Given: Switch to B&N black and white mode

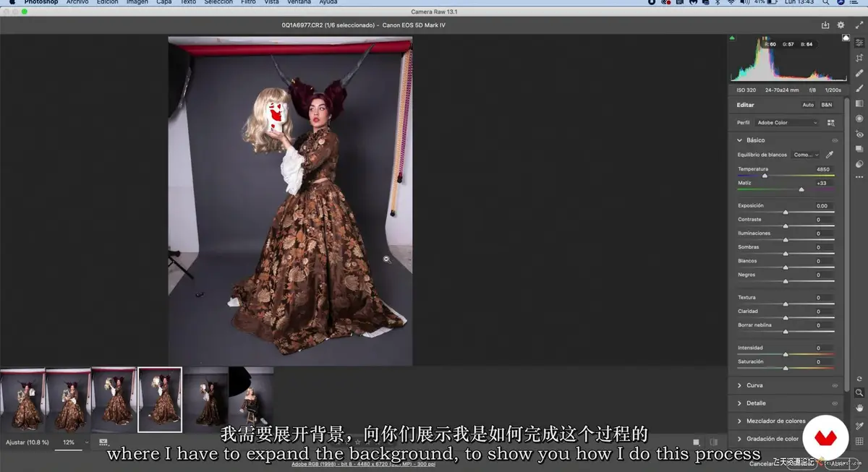Looking at the screenshot, I should point(826,105).
